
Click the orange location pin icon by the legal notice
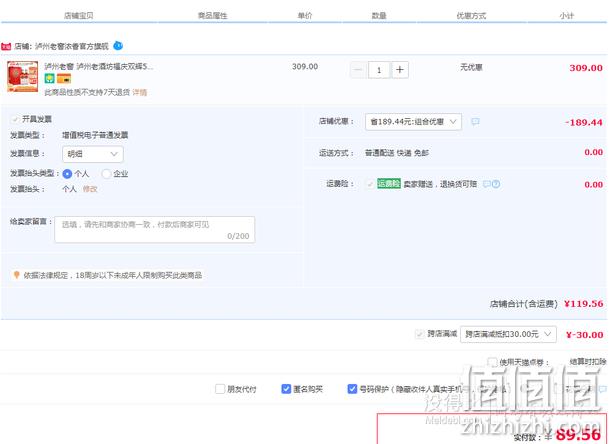16,275
